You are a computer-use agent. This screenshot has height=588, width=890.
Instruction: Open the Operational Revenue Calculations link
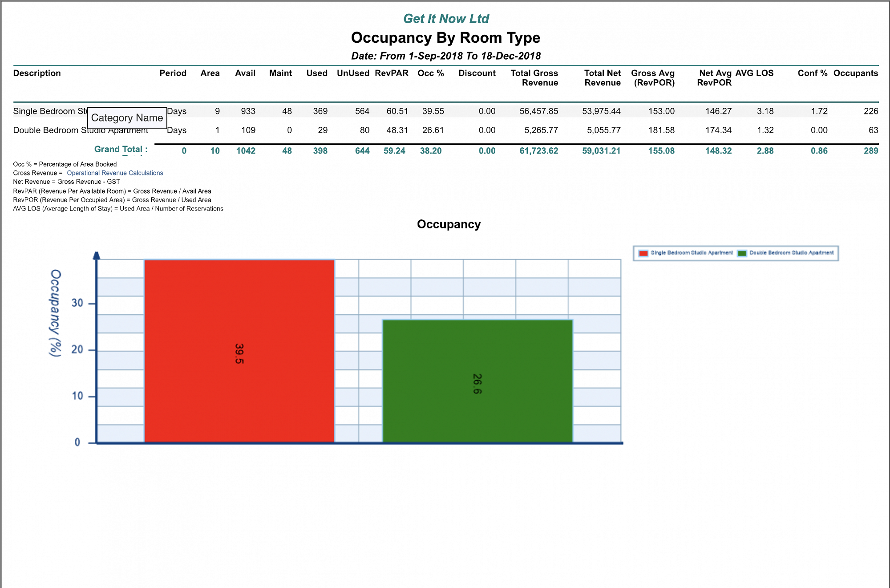coord(115,173)
